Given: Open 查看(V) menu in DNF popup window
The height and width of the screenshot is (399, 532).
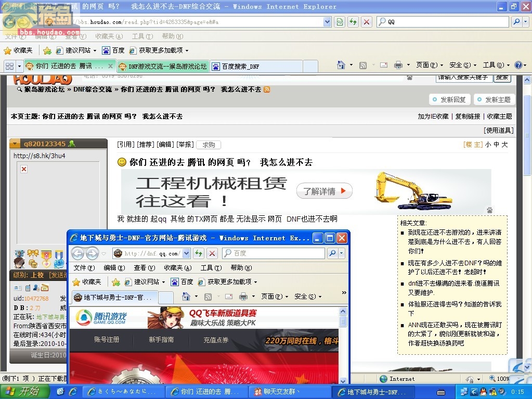Looking at the screenshot, I should (x=145, y=268).
